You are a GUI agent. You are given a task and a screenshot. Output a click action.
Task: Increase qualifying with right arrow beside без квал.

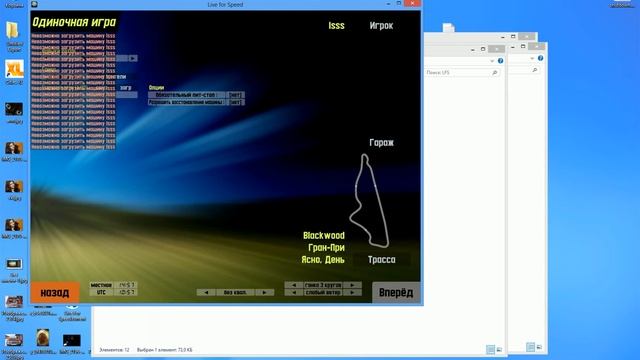(x=264, y=292)
